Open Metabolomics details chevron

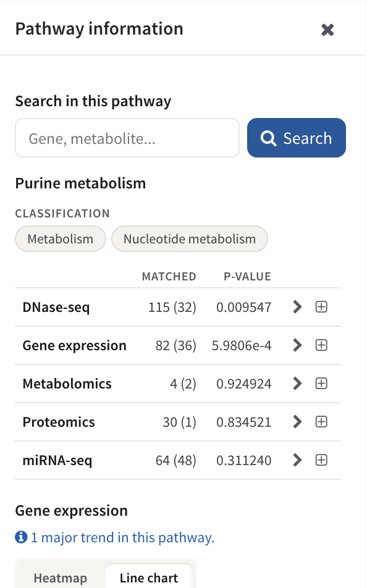click(x=297, y=383)
